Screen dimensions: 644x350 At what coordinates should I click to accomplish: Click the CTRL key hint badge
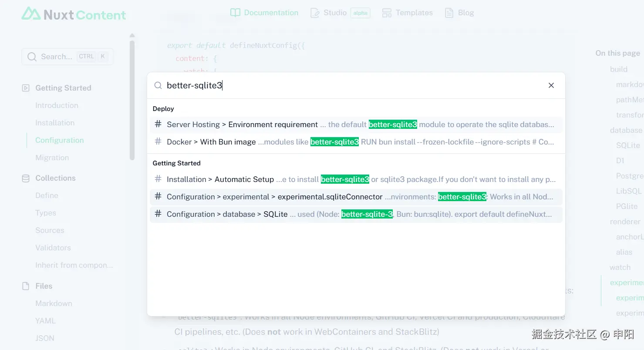coord(86,57)
